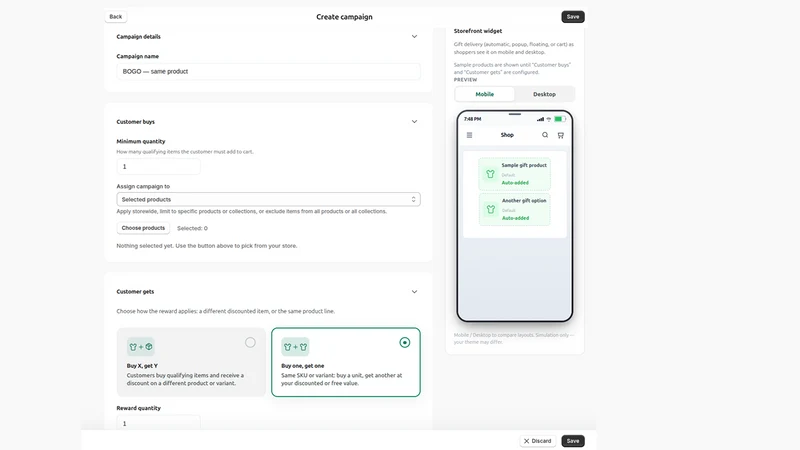The image size is (800, 450).
Task: Click Auto-added under Sample gift product
Action: point(515,183)
